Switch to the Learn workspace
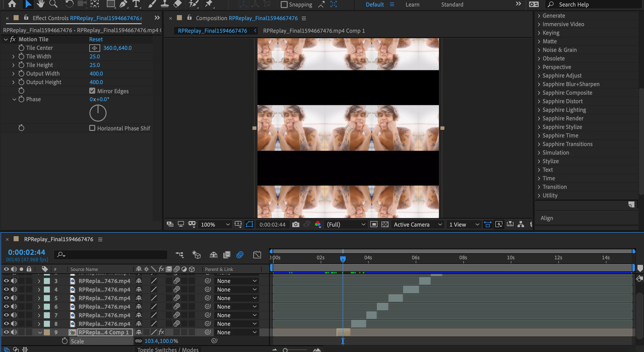644x352 pixels. pyautogui.click(x=412, y=5)
